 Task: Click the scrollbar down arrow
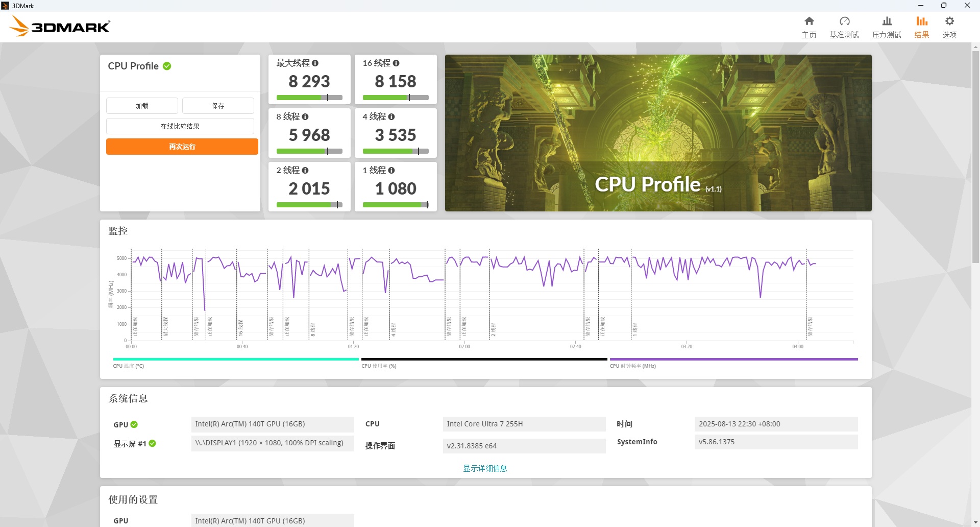click(x=975, y=522)
